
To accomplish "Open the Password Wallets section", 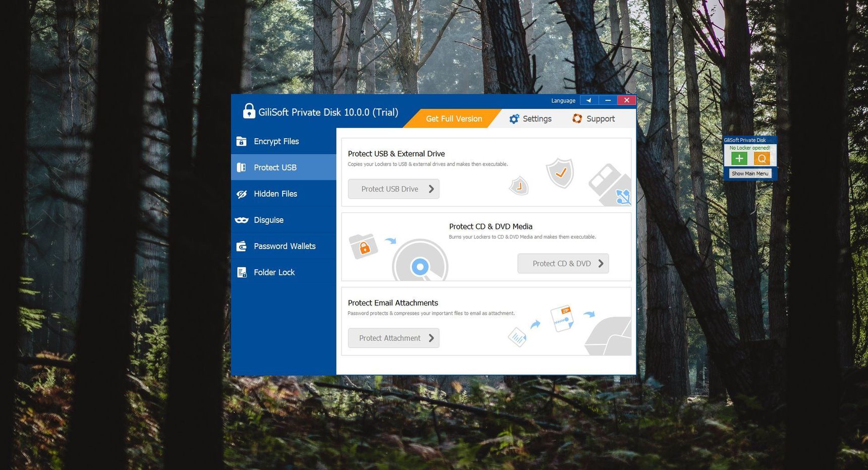I will pyautogui.click(x=284, y=246).
